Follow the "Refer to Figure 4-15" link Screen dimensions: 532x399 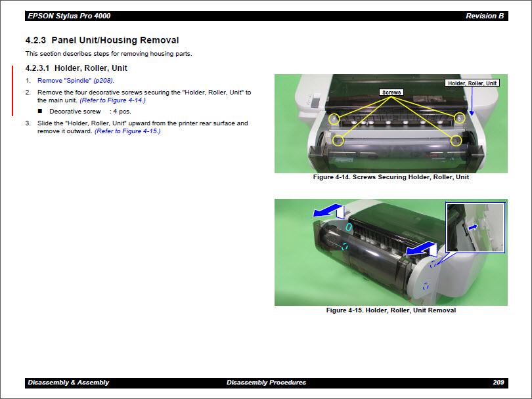(127, 131)
